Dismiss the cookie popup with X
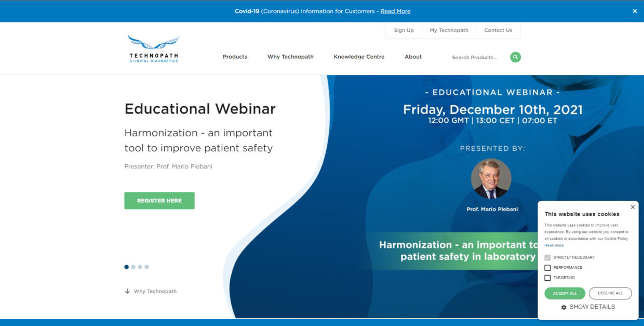Viewport: 644px width, 326px height. click(632, 207)
